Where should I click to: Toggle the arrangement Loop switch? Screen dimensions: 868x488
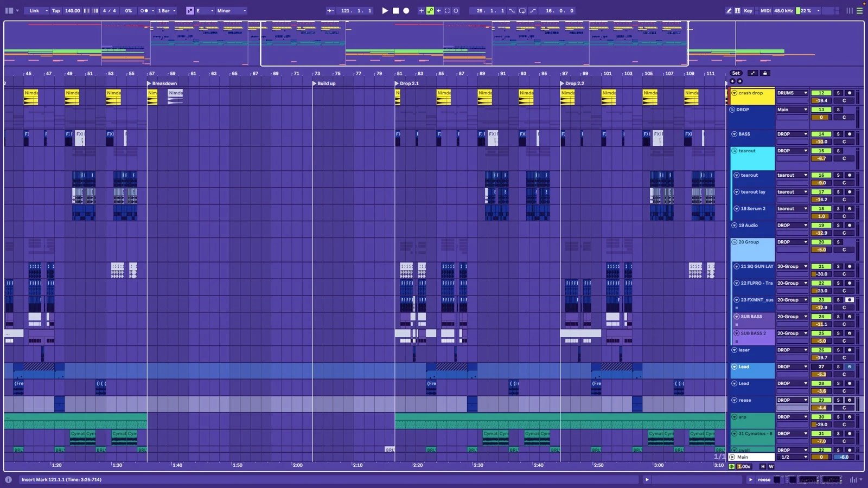point(522,10)
